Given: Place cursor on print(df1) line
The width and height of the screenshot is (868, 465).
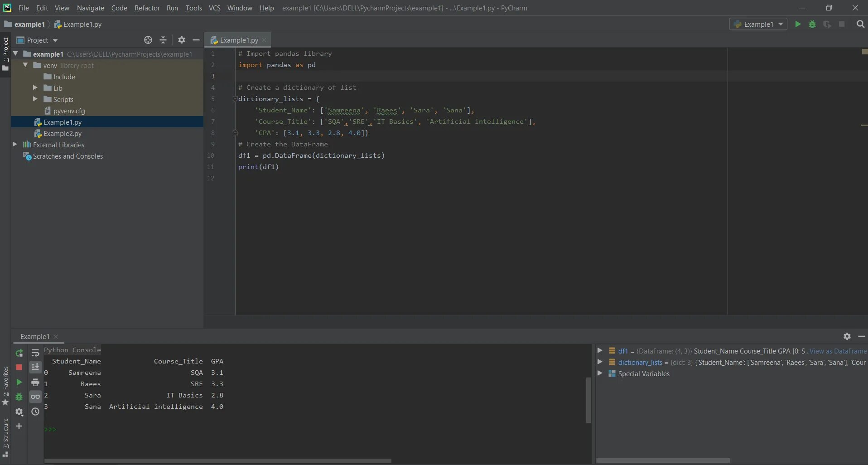Looking at the screenshot, I should click(x=259, y=167).
